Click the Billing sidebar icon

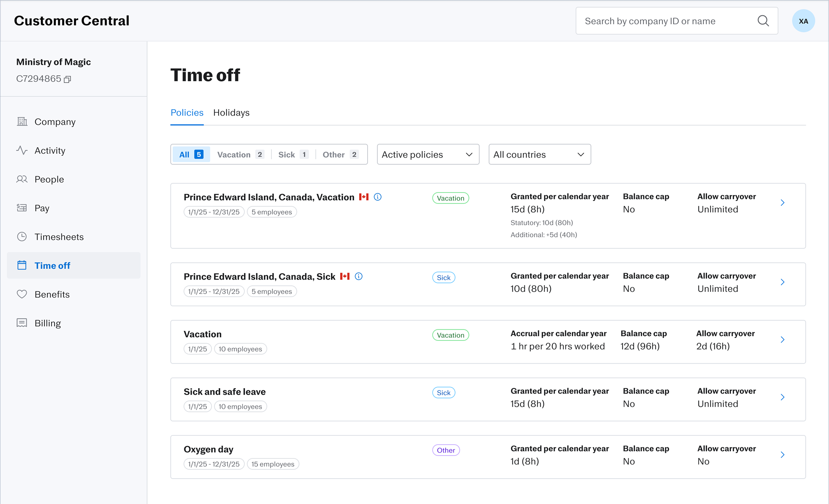[x=22, y=323]
